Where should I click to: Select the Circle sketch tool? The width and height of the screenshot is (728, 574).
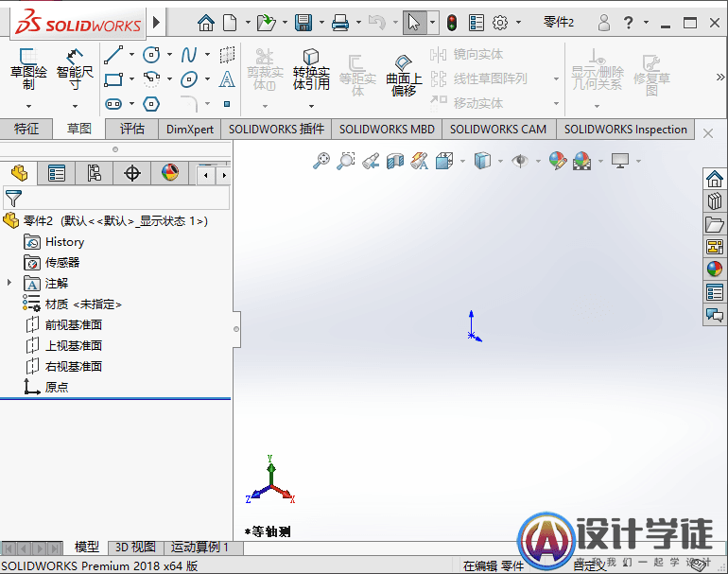coord(151,55)
